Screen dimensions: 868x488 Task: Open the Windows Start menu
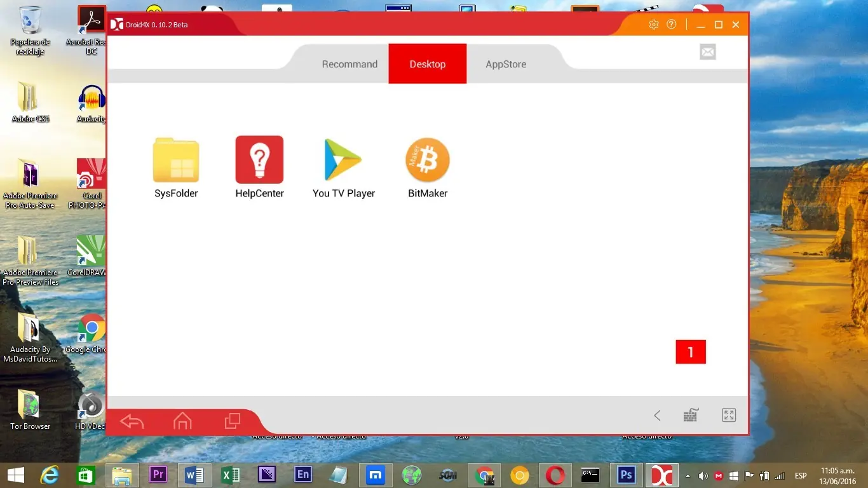pos(15,475)
